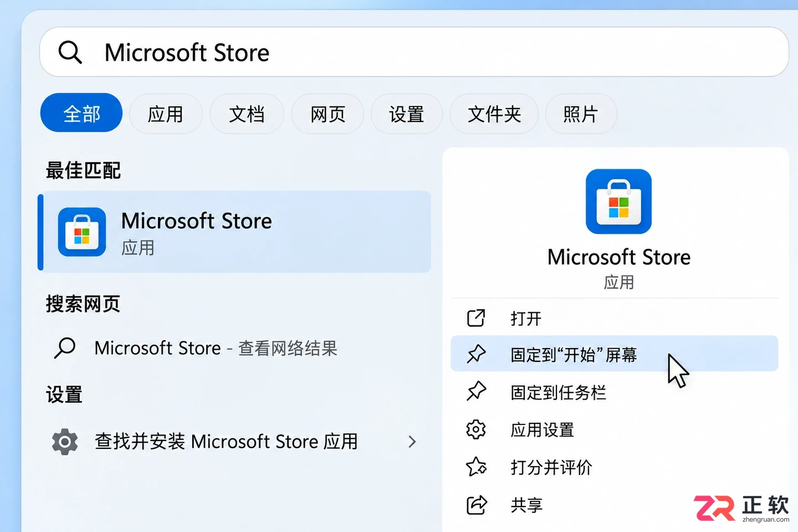Click the search box containing Microsoft Store

click(x=414, y=52)
